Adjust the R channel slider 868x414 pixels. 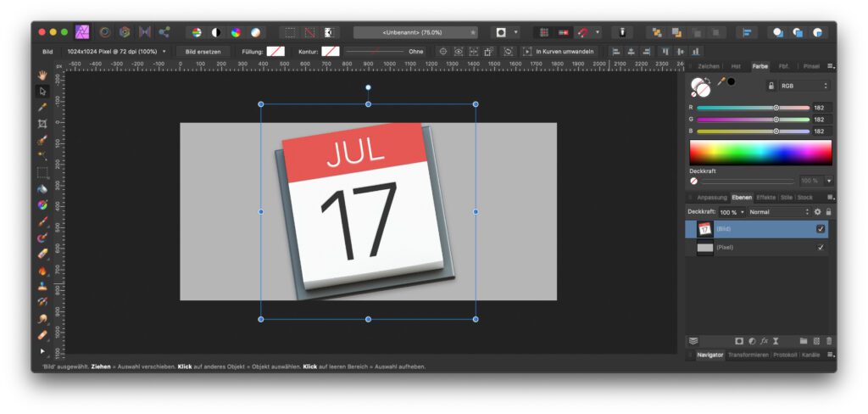(753, 108)
